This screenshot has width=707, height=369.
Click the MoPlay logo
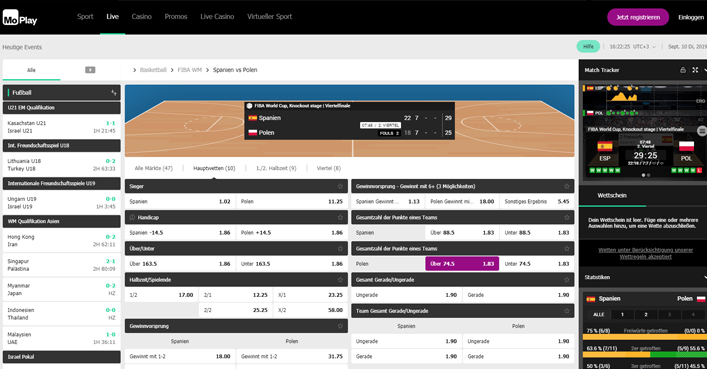pos(20,18)
